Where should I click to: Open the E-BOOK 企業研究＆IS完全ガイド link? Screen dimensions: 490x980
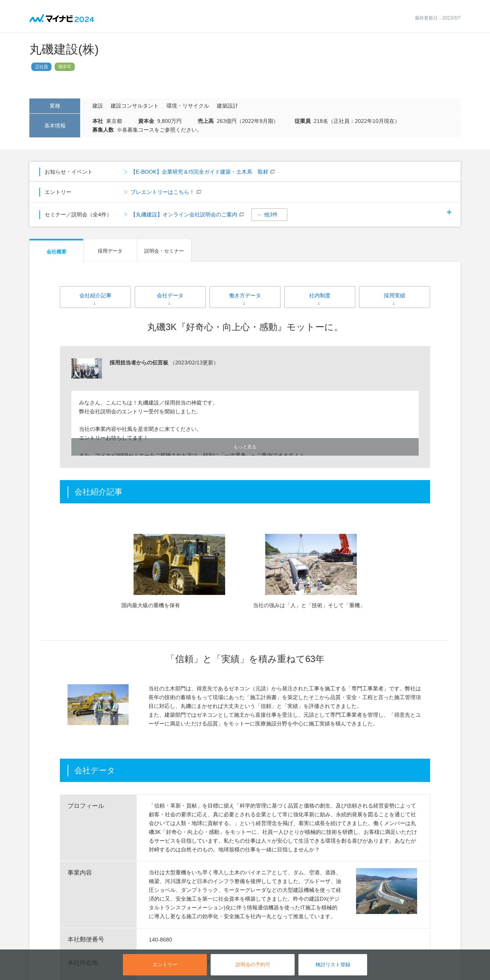(199, 172)
